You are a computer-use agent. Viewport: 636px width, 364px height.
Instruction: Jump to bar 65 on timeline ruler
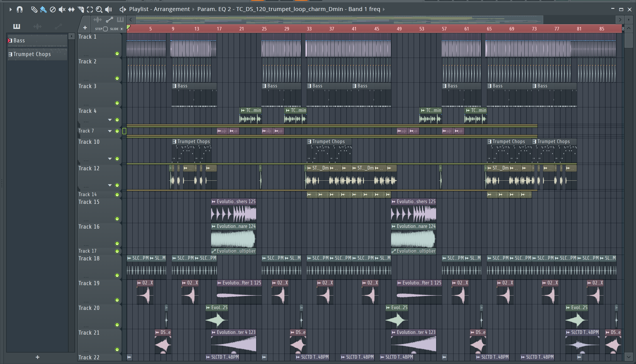tap(489, 29)
